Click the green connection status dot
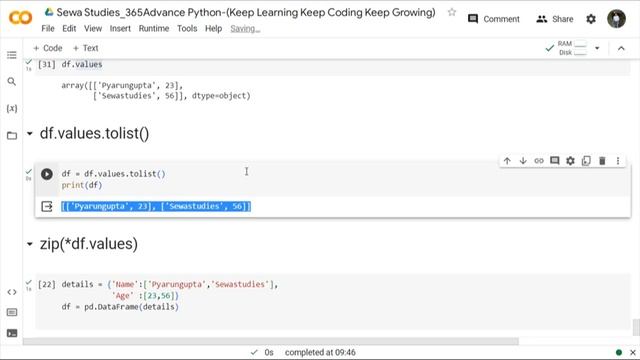Image resolution: width=640 pixels, height=360 pixels. pyautogui.click(x=619, y=352)
